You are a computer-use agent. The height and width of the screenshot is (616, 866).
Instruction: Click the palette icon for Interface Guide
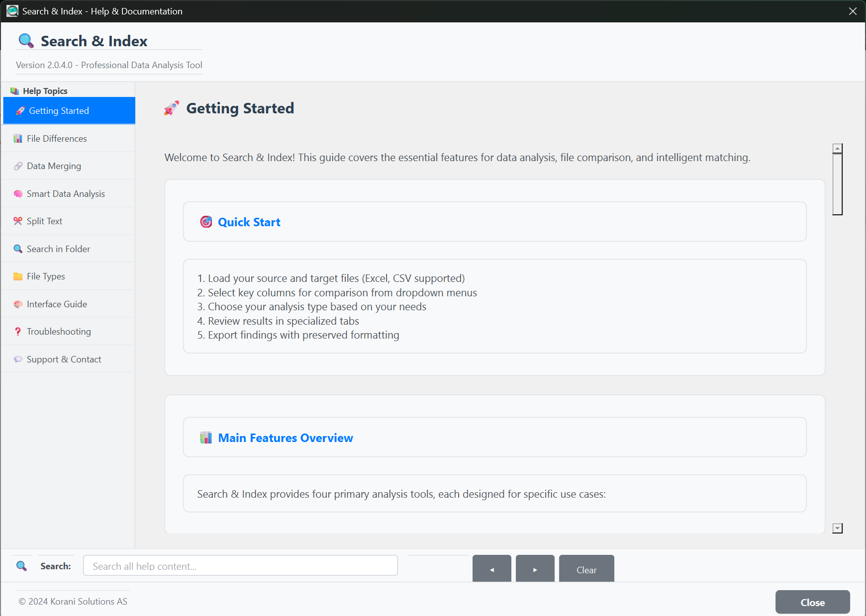point(18,304)
